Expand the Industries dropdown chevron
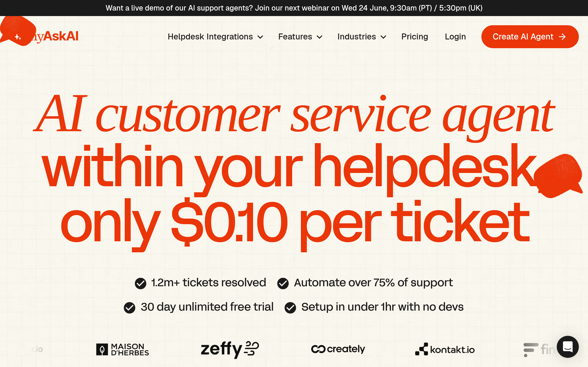This screenshot has height=367, width=588. click(383, 37)
